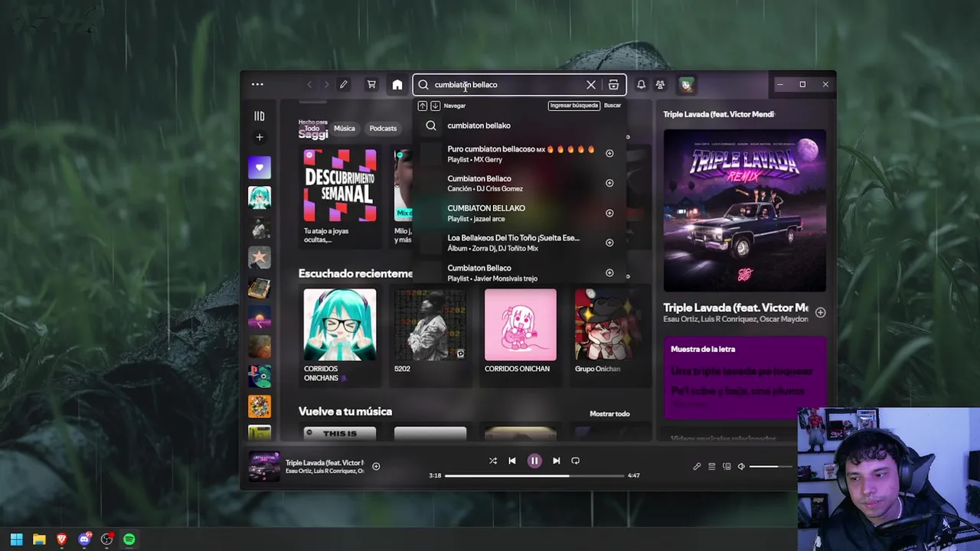The image size is (980, 551).
Task: Adjust the volume slider
Action: point(771,467)
